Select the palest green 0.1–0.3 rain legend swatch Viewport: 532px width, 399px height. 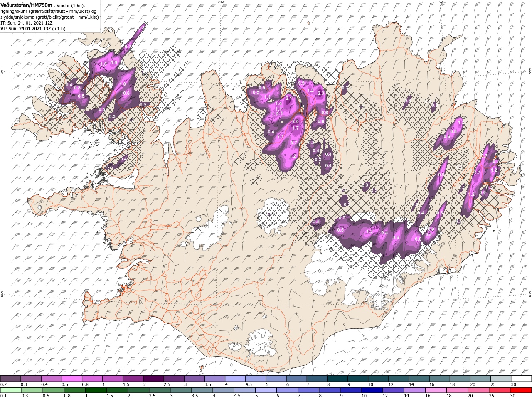(11, 390)
